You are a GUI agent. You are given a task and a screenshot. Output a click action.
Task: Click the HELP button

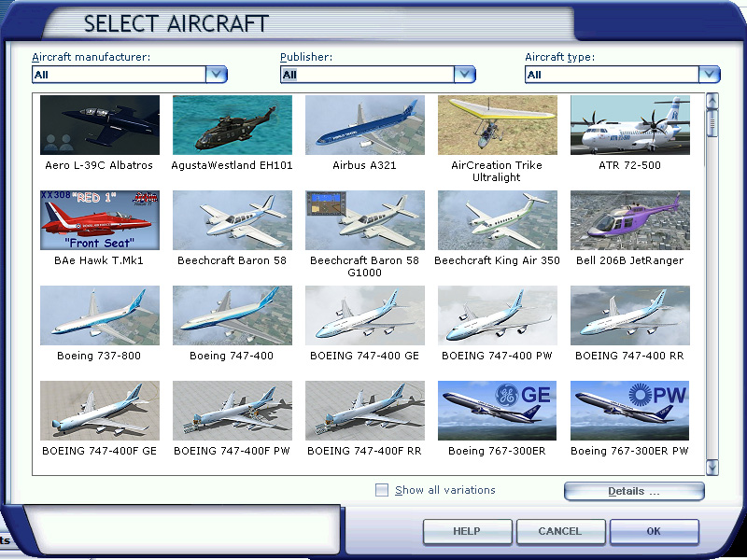coord(467,531)
